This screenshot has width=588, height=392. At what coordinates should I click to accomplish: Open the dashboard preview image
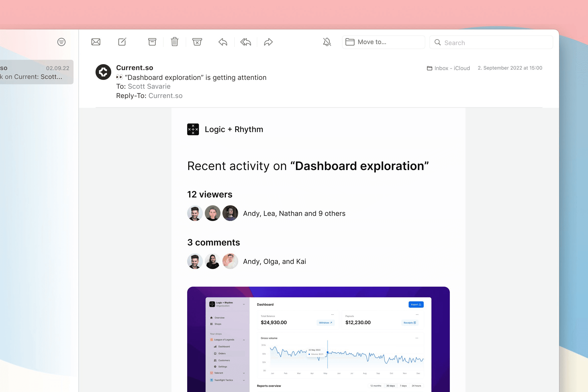pos(318,339)
